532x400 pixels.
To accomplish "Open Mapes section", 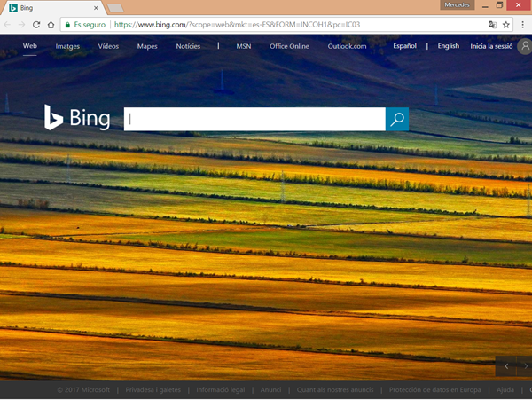I will click(x=147, y=46).
